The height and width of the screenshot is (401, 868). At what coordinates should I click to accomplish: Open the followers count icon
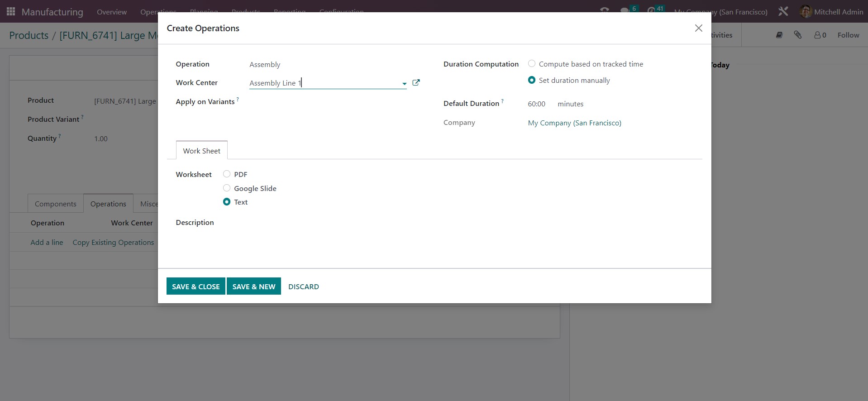820,35
